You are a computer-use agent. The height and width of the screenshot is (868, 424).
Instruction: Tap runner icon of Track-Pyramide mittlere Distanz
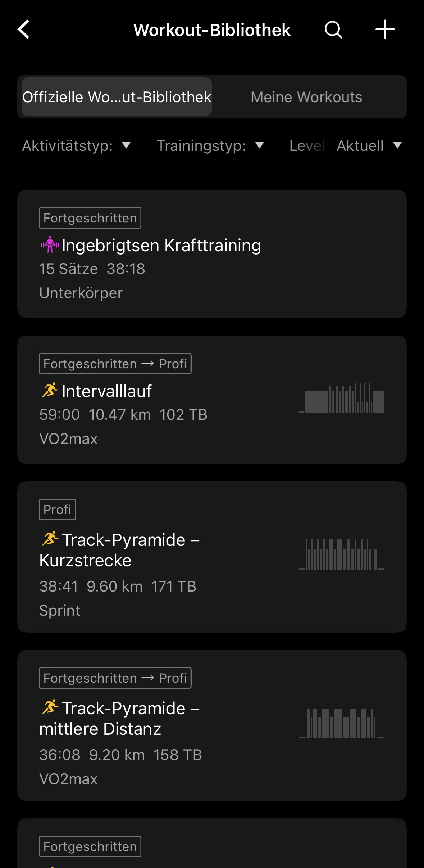[x=50, y=707]
